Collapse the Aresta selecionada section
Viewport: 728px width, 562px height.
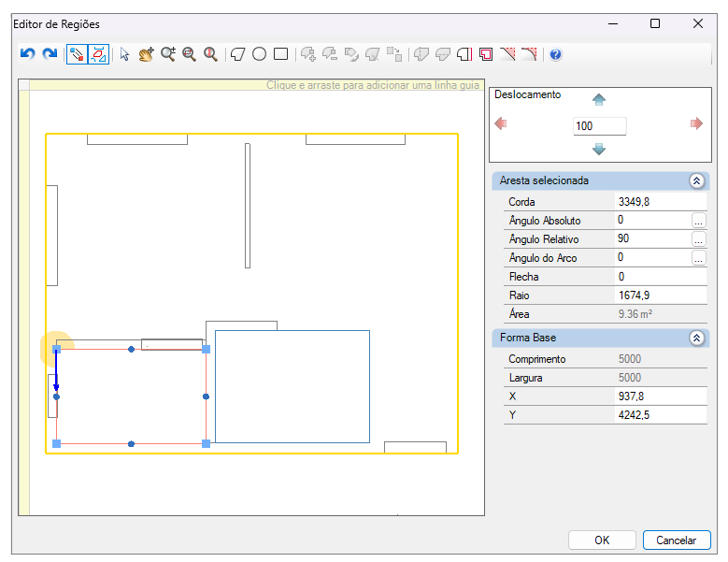point(696,181)
